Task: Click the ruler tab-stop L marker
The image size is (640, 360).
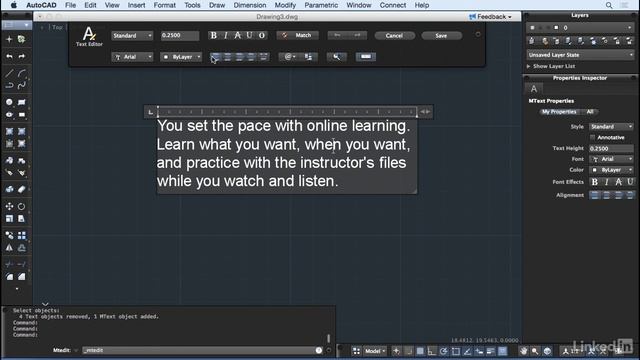Action: (x=151, y=112)
